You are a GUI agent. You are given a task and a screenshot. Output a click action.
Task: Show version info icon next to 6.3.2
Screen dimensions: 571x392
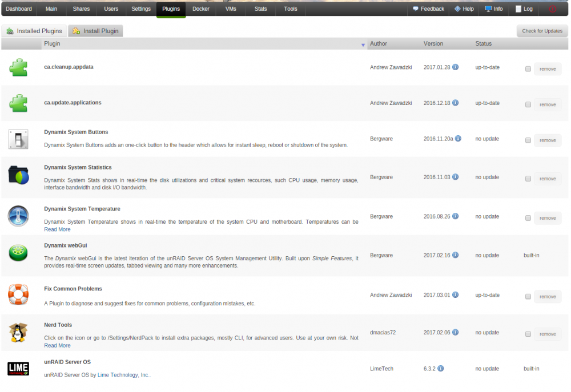click(x=441, y=369)
